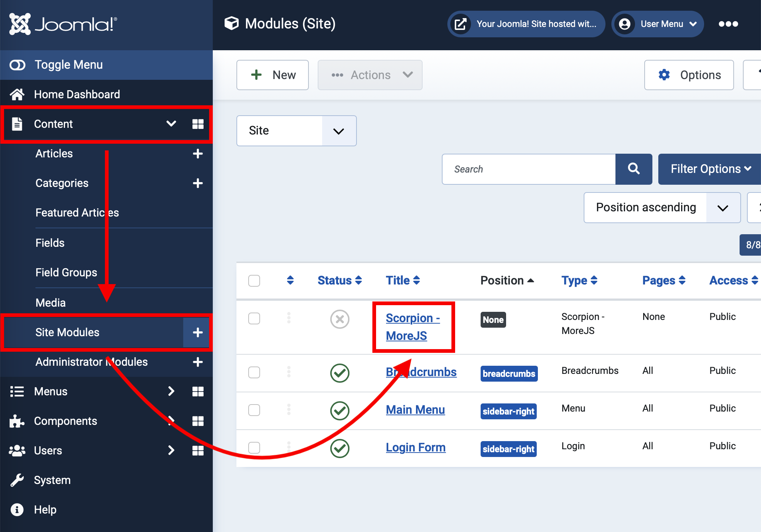Open the Site client dropdown
761x532 pixels.
pyautogui.click(x=296, y=131)
